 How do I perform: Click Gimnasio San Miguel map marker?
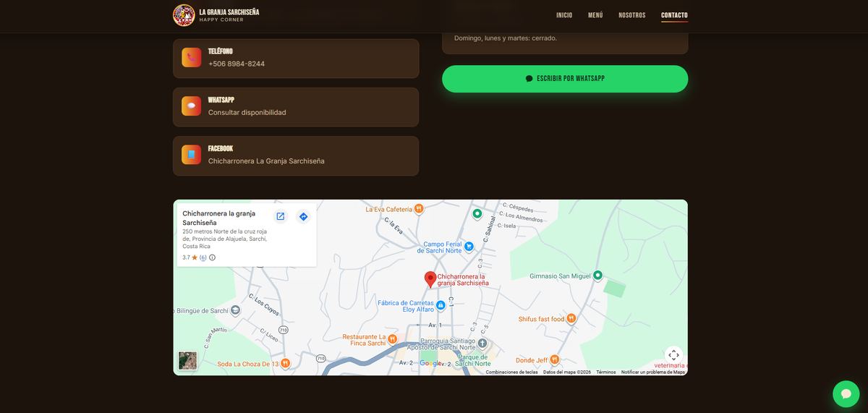tap(597, 276)
